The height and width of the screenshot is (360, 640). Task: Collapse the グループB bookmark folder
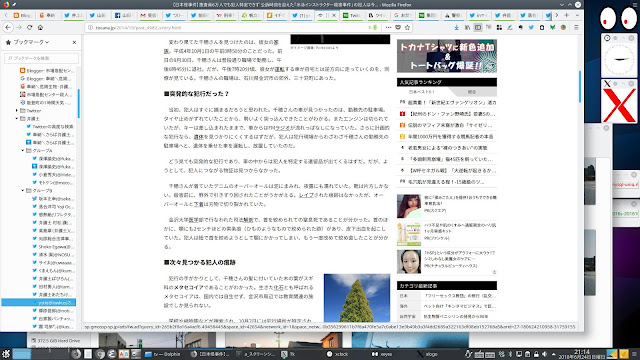click(x=23, y=191)
